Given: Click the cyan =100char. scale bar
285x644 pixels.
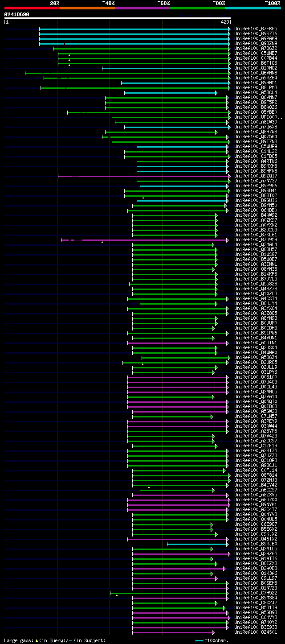Looking at the screenshot, I should pyautogui.click(x=199, y=640).
